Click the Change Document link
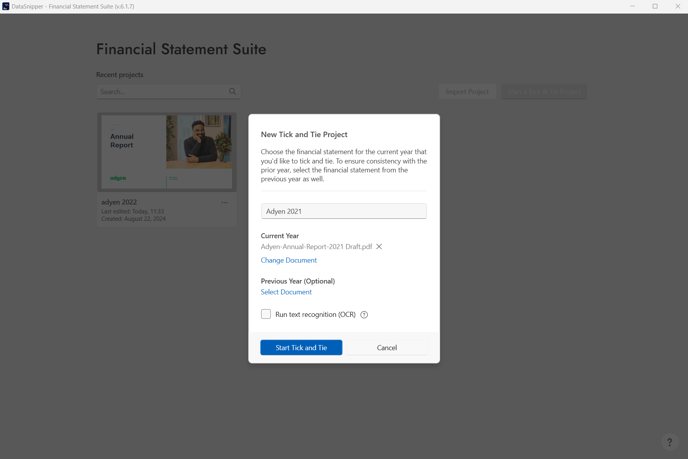 coord(289,260)
